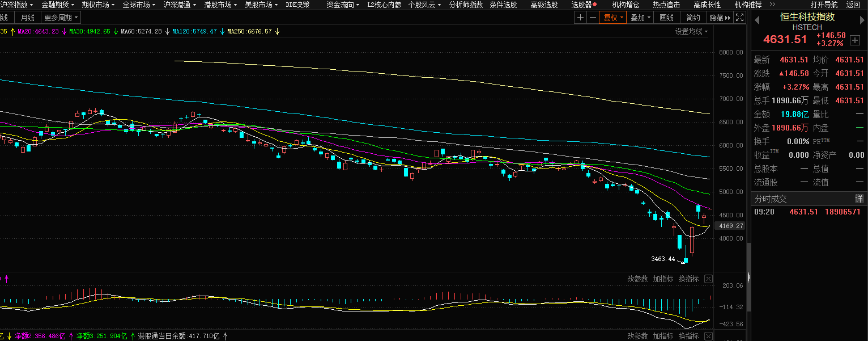Click 画线 drawing tool button
The width and height of the screenshot is (868, 341).
coord(666,18)
